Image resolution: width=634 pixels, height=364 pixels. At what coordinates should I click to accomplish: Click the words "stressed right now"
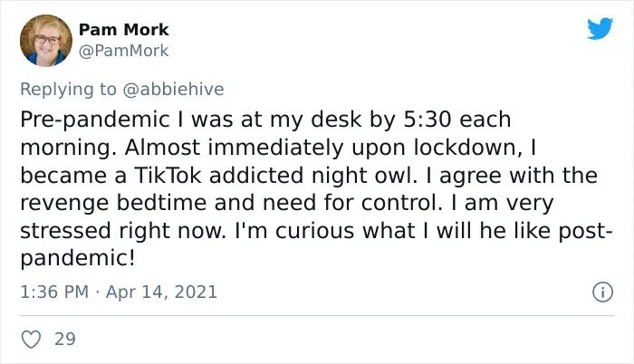(123, 231)
